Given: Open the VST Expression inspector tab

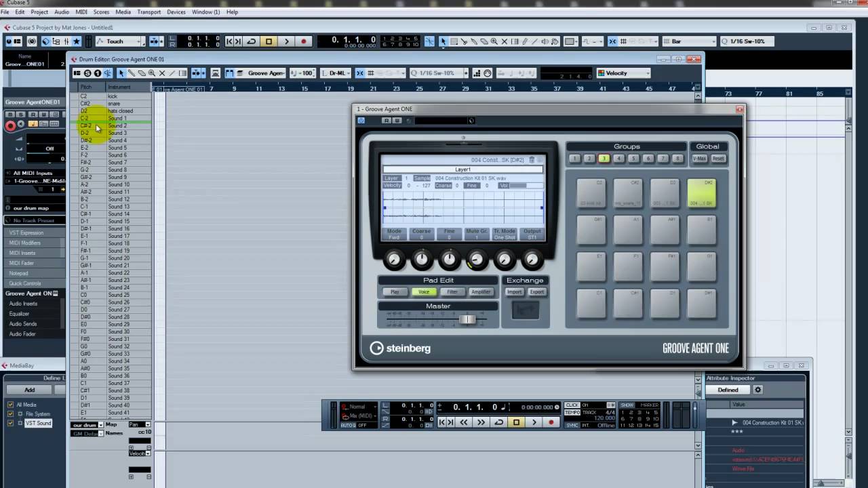Looking at the screenshot, I should click(35, 232).
